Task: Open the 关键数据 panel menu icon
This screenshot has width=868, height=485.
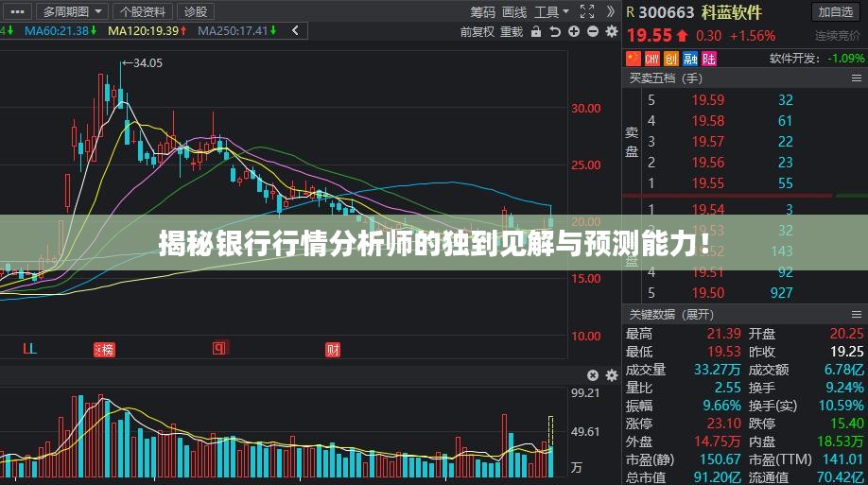Action: pos(856,315)
